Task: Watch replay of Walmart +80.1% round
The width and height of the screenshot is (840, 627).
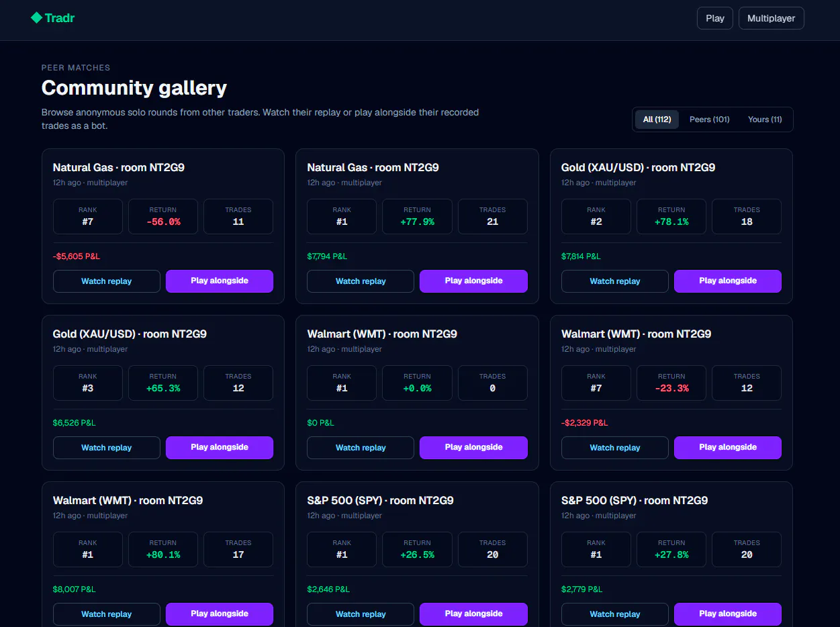Action: 107,614
